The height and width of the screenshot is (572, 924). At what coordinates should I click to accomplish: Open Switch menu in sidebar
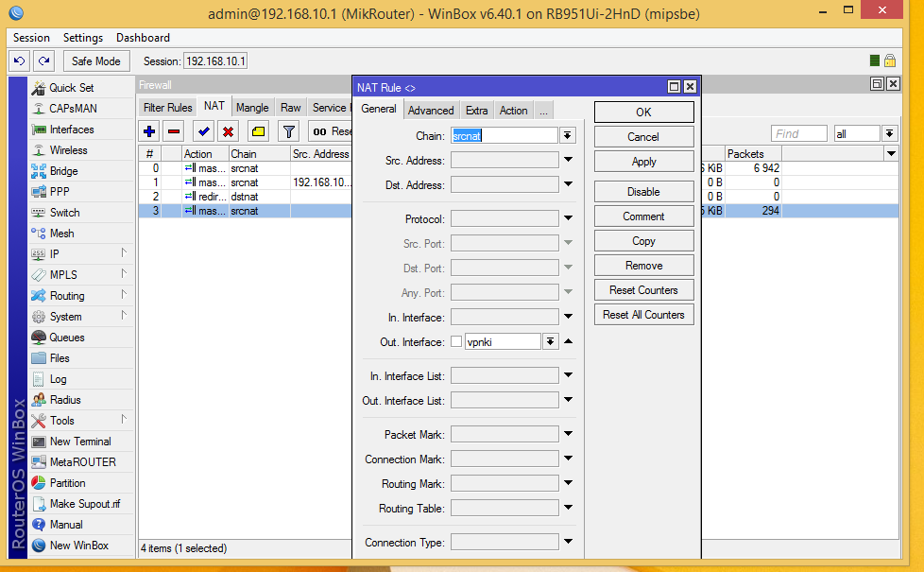pos(65,213)
